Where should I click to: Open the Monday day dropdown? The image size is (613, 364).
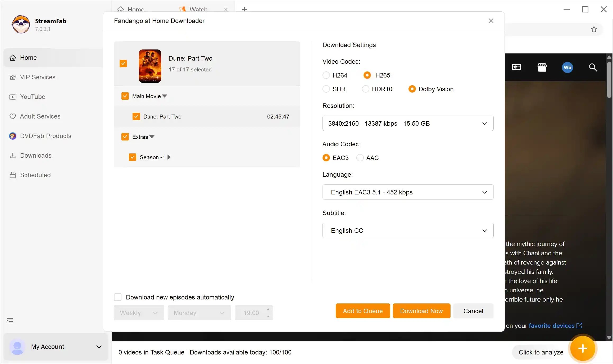click(199, 313)
